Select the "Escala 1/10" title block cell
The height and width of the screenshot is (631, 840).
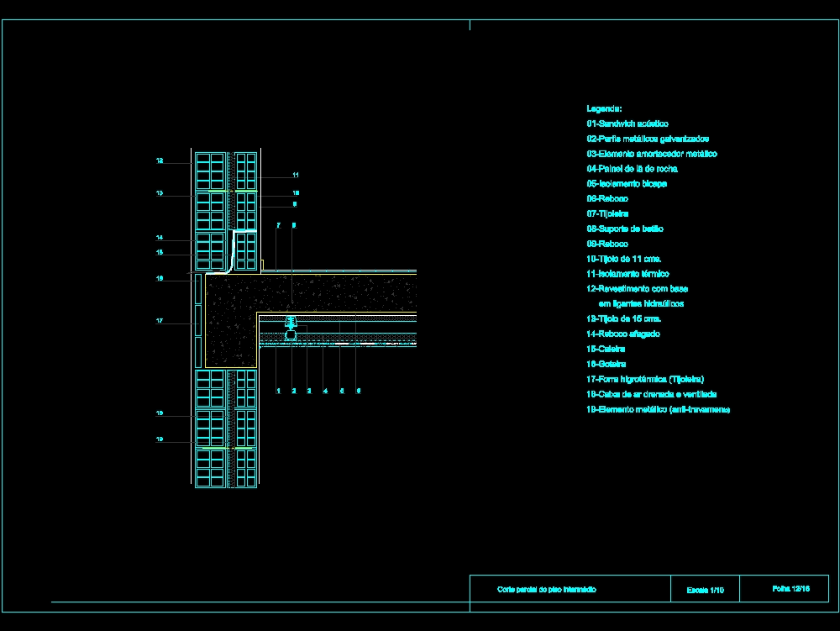coord(705,589)
